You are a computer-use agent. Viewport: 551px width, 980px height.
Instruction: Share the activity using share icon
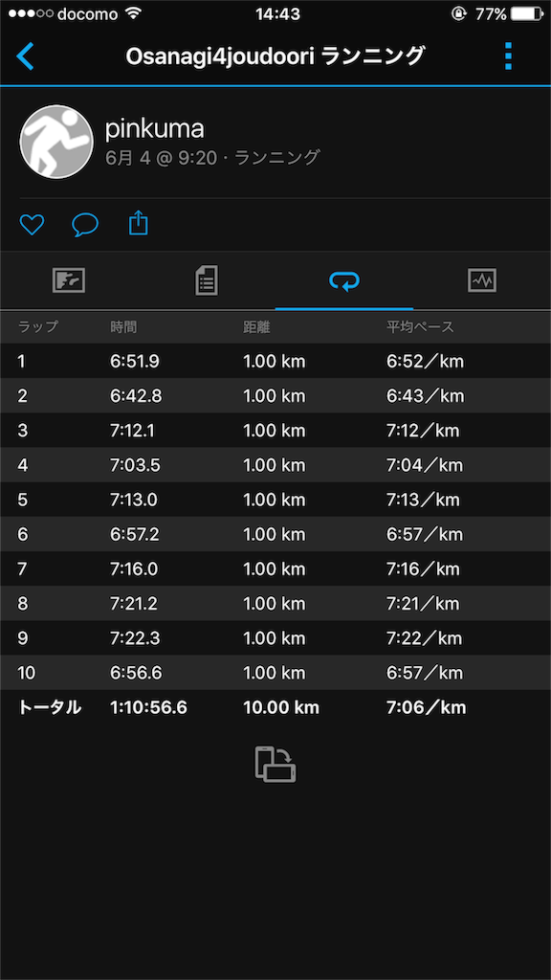tap(138, 223)
